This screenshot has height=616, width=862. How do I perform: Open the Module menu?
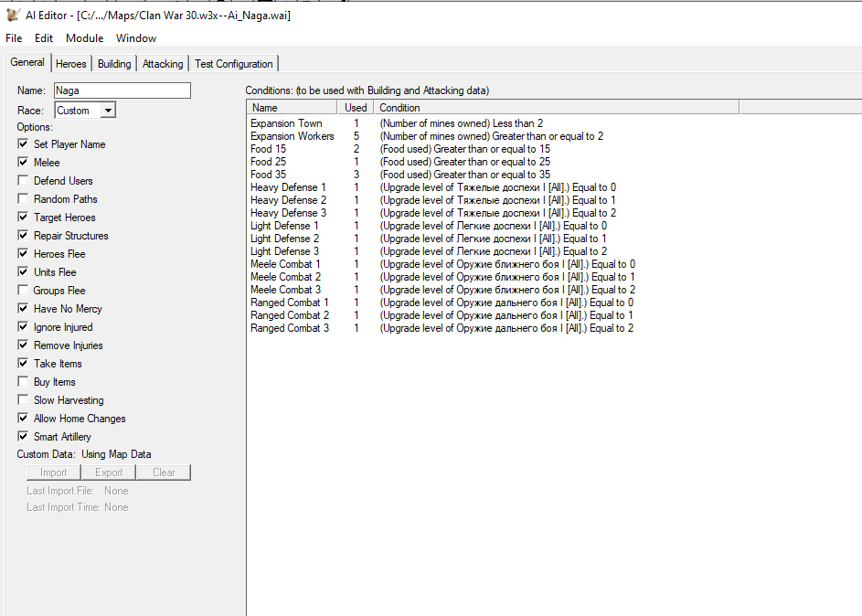click(85, 37)
